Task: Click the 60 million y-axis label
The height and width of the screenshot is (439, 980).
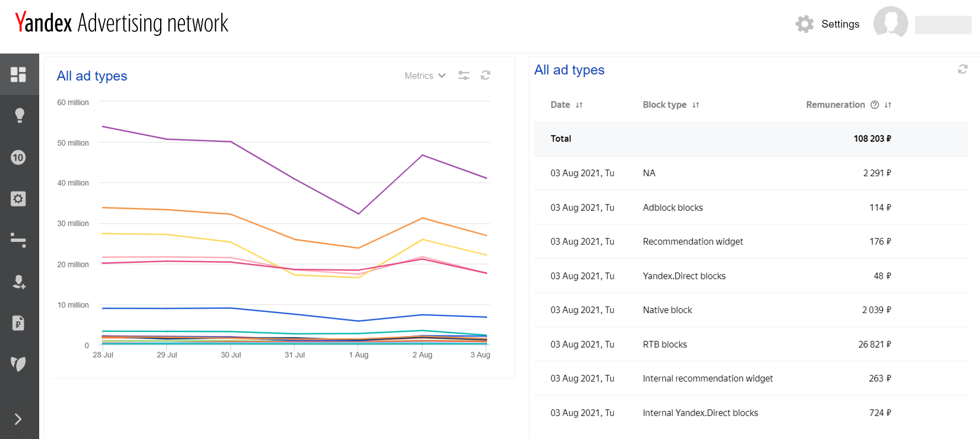Action: [73, 103]
